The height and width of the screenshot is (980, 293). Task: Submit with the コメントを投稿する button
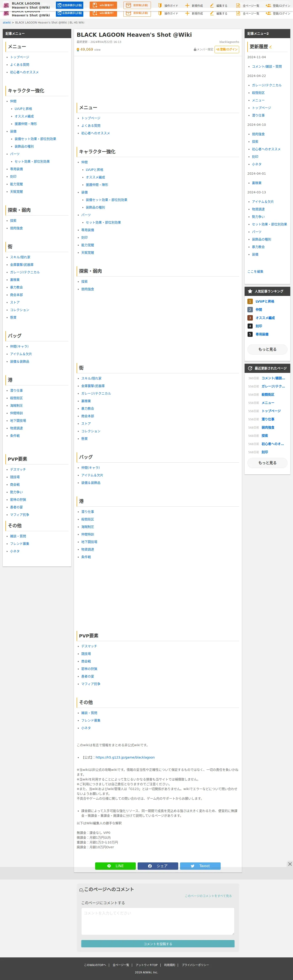tap(158, 944)
